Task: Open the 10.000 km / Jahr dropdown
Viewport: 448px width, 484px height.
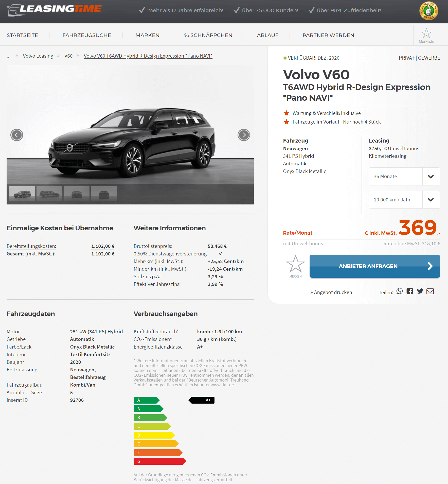Action: pos(404,200)
